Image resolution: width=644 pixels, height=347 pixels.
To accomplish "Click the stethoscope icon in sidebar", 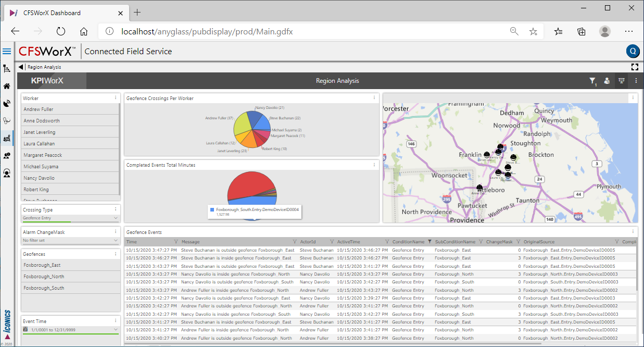I will tap(7, 121).
